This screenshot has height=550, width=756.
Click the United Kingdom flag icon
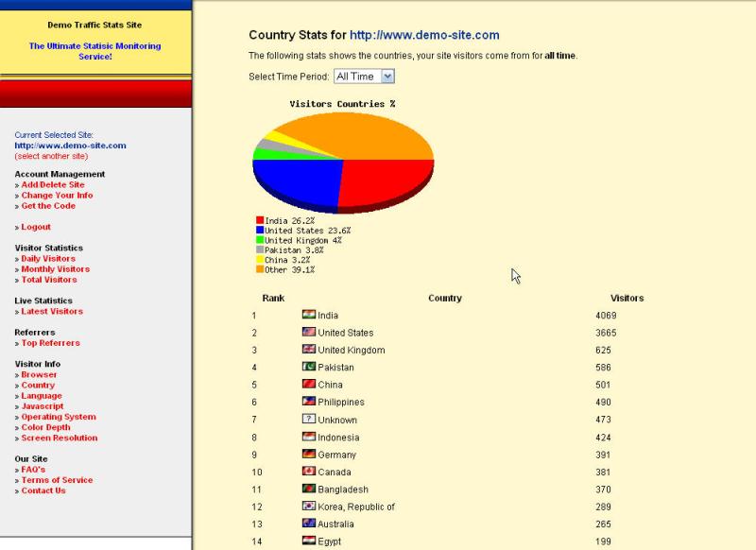tap(309, 349)
